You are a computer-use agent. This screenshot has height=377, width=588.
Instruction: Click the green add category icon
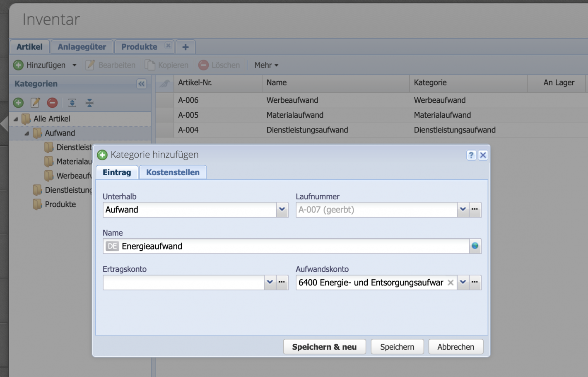pyautogui.click(x=18, y=103)
